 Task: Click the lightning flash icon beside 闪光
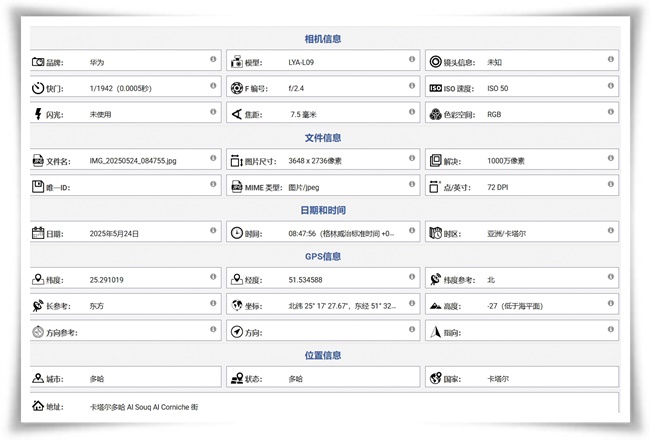[x=37, y=114]
